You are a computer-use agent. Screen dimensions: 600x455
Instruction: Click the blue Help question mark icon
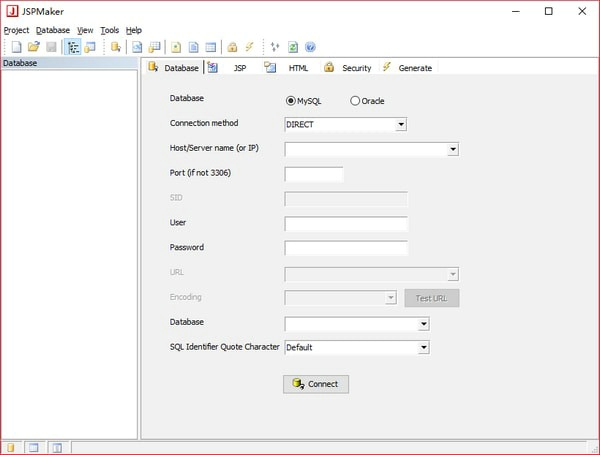click(x=310, y=47)
